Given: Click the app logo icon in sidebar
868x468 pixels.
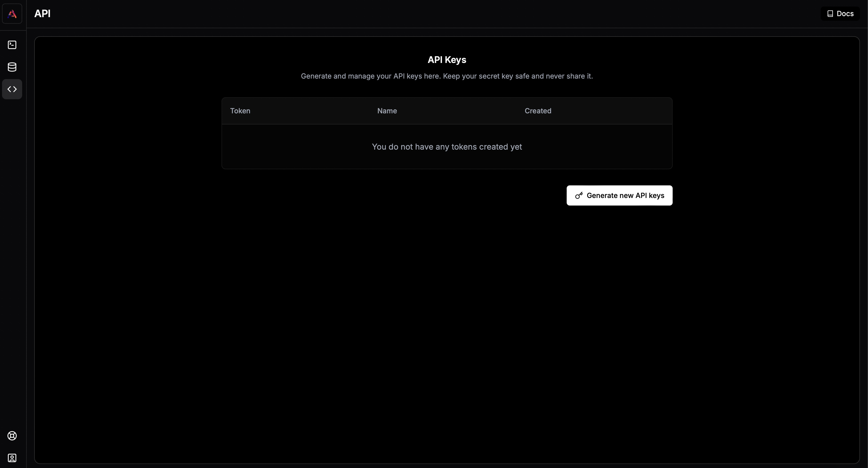Looking at the screenshot, I should 12,14.
